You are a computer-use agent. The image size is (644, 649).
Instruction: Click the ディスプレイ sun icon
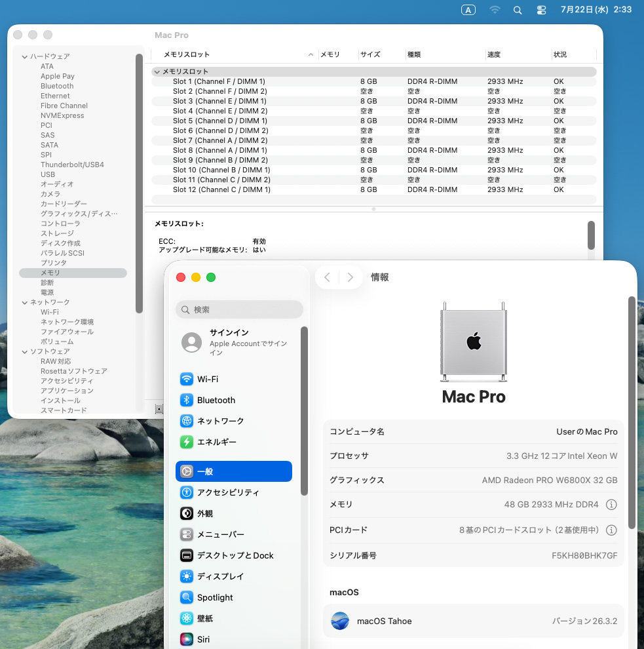click(187, 576)
